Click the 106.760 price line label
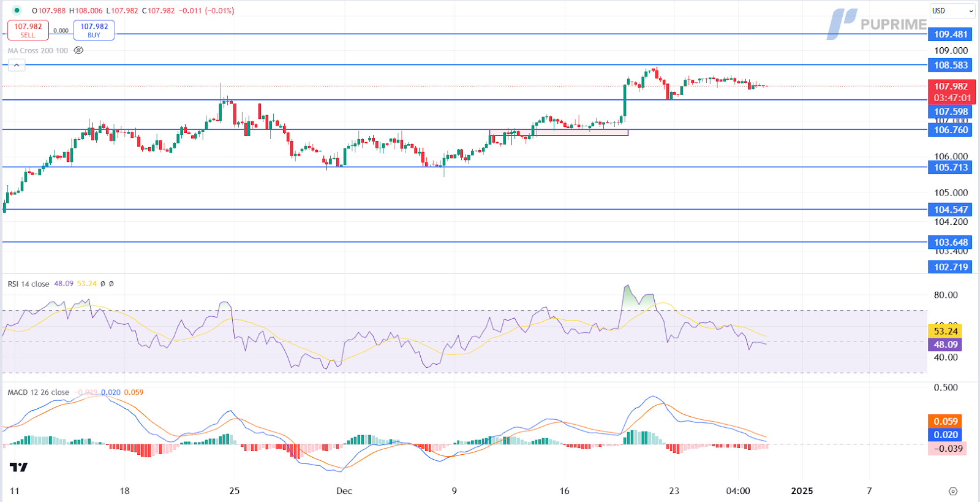Viewport: 980px width, 502px height. tap(950, 130)
